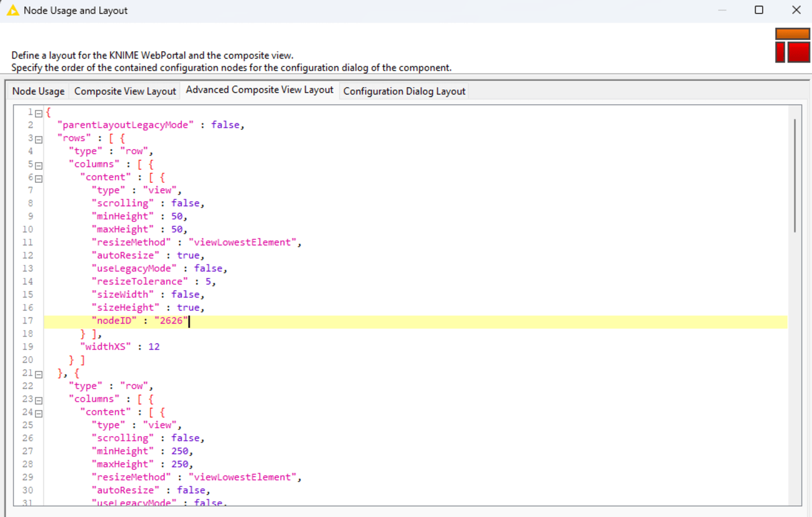
Task: Collapse the fold marker on line 21
Action: [39, 374]
